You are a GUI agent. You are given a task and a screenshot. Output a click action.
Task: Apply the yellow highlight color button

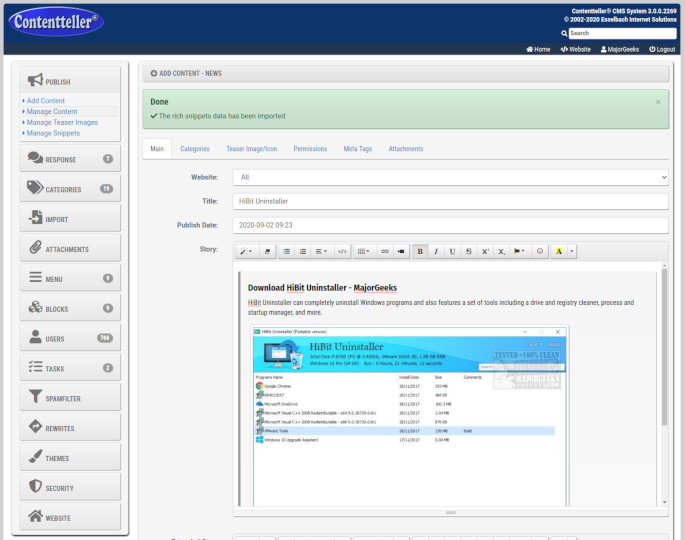559,251
